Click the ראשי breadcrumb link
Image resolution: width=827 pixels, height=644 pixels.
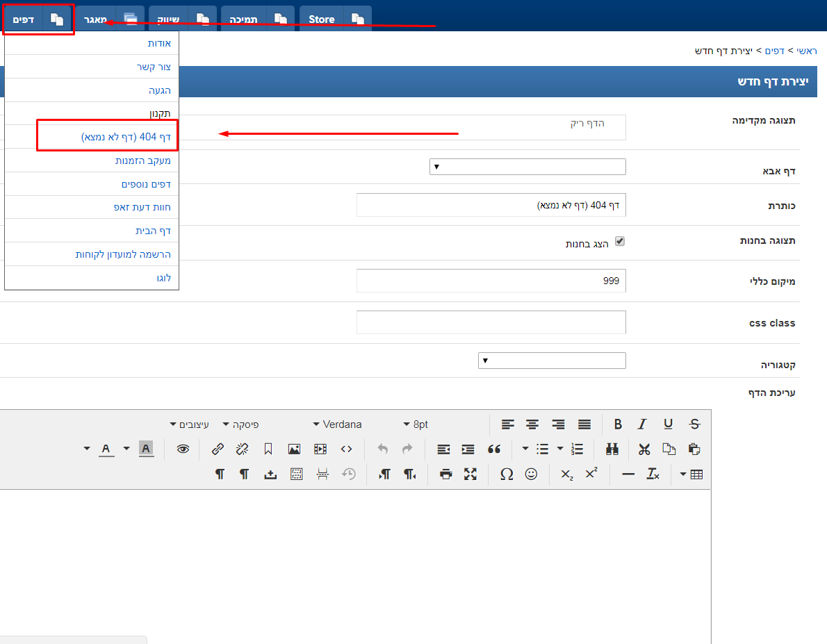tap(805, 51)
